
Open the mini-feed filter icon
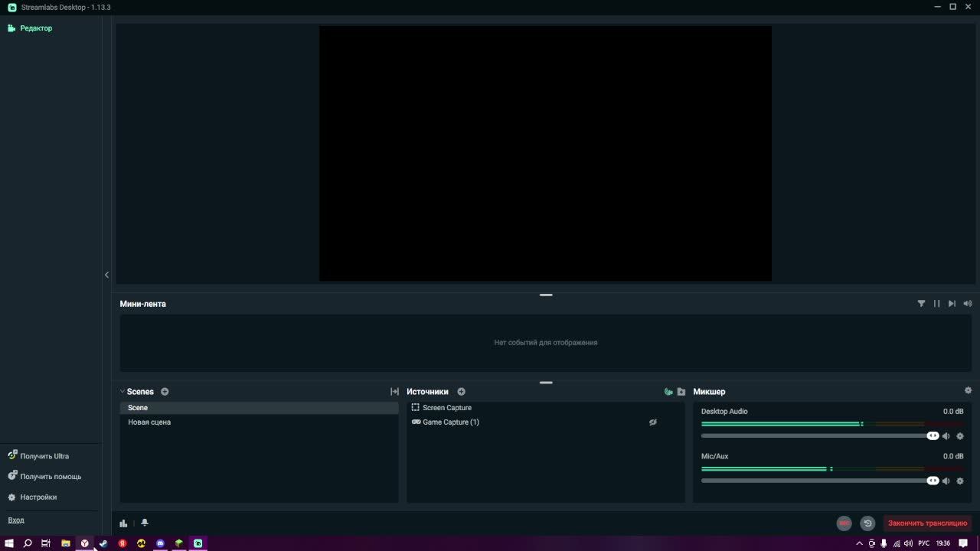(921, 304)
